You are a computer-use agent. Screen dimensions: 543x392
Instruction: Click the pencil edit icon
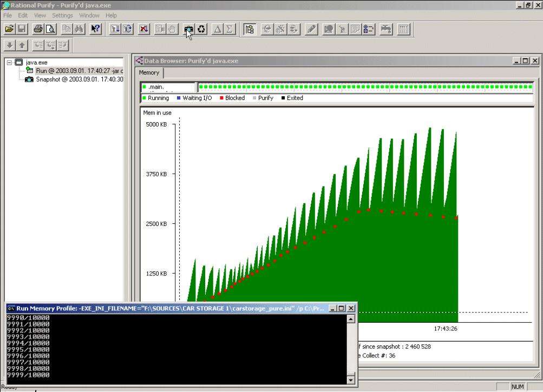311,29
